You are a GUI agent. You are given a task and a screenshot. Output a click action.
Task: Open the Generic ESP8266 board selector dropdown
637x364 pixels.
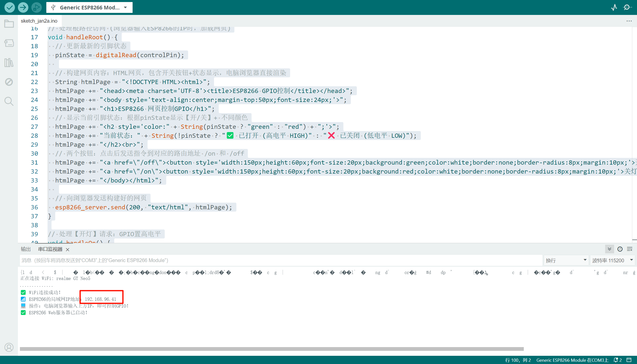89,7
